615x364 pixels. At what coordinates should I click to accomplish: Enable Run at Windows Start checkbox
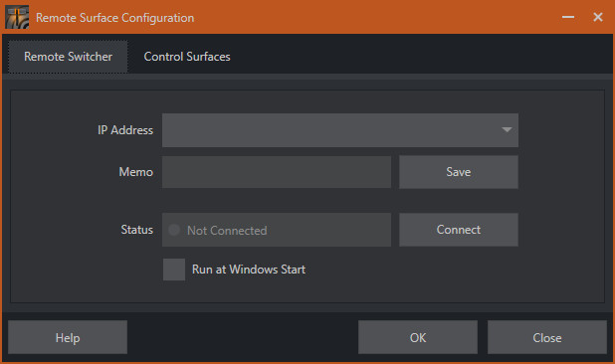point(174,270)
